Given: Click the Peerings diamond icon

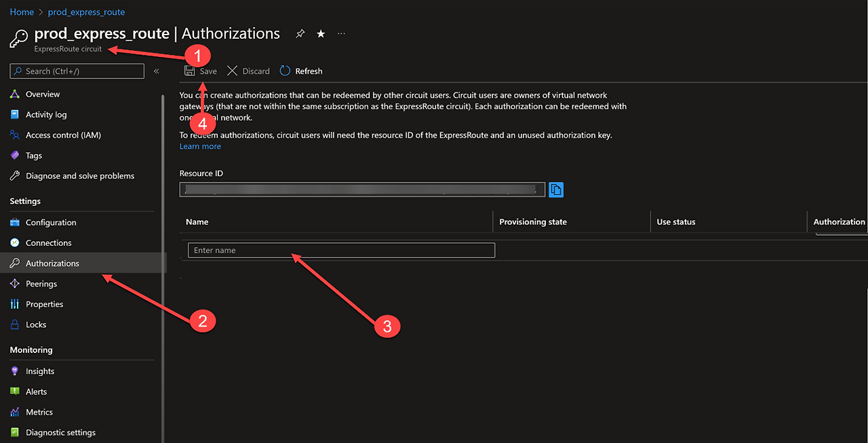Looking at the screenshot, I should 15,284.
